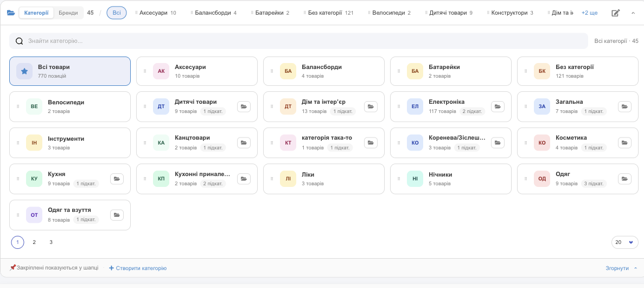644x288 pixels.
Task: Click the БК badge on Без категорії card
Action: [542, 71]
